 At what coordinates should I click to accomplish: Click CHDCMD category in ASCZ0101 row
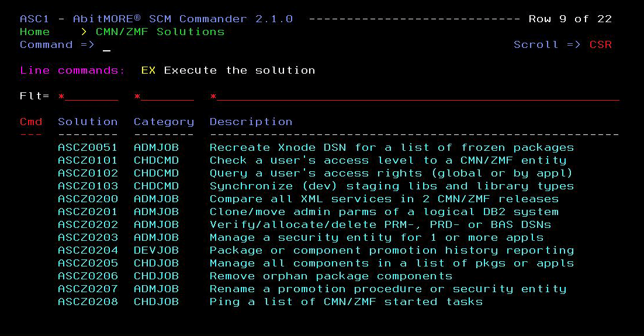[x=157, y=160]
